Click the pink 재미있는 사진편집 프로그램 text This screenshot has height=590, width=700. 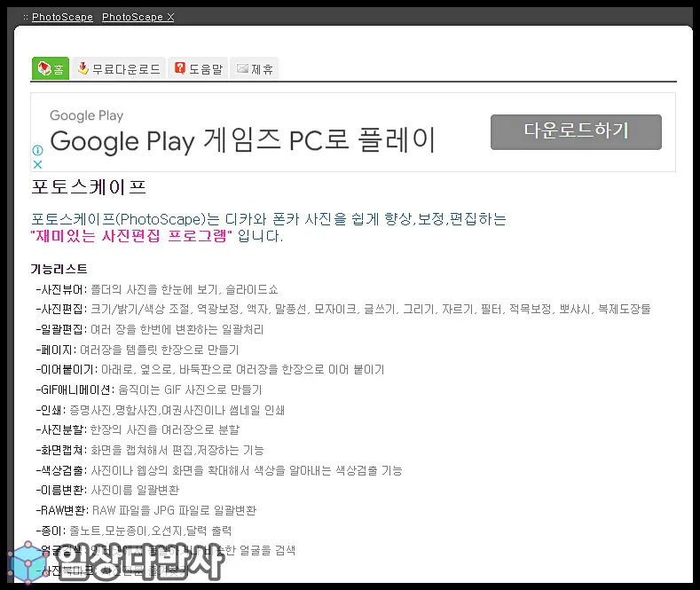click(131, 236)
